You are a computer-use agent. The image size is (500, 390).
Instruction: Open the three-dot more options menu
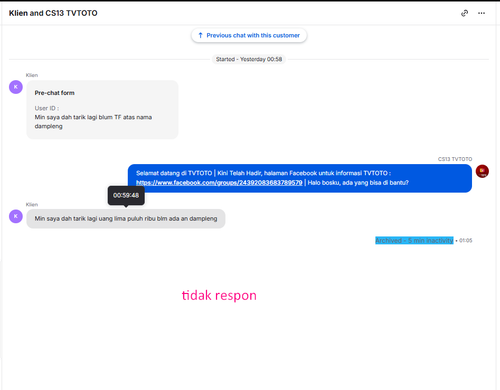[x=481, y=13]
